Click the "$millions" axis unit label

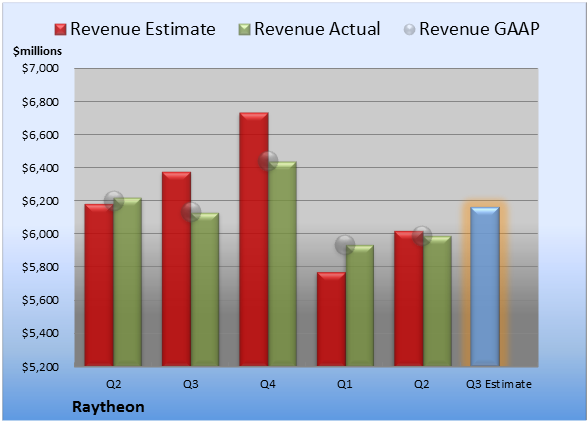click(x=37, y=51)
